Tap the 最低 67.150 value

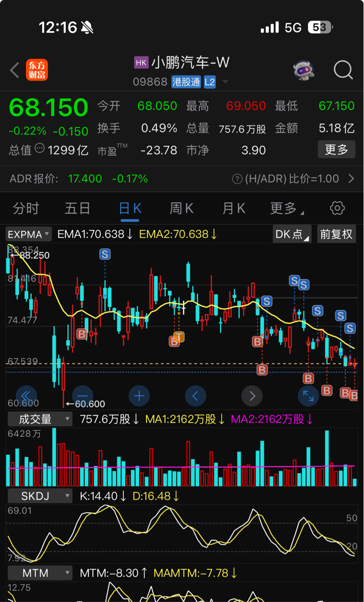coord(336,106)
